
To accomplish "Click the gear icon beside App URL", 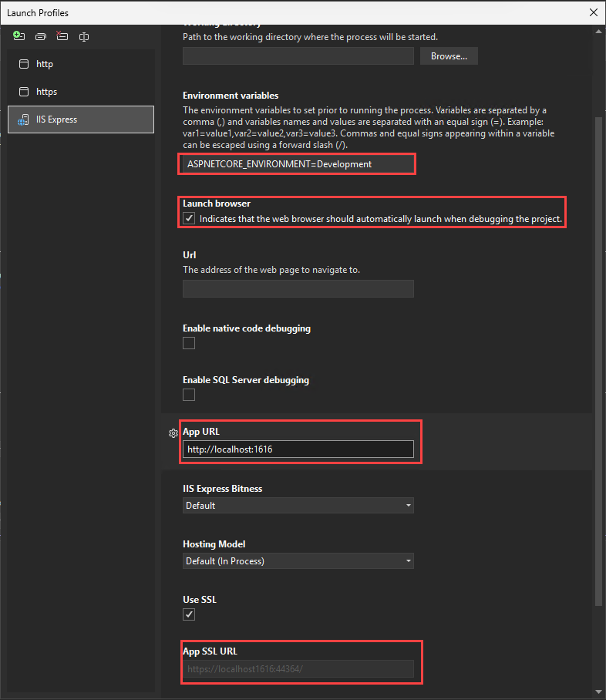I will click(x=173, y=433).
